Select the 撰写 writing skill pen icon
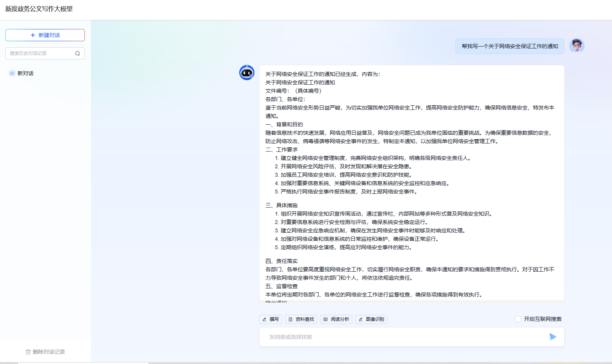This screenshot has height=364, width=612. pos(264,319)
